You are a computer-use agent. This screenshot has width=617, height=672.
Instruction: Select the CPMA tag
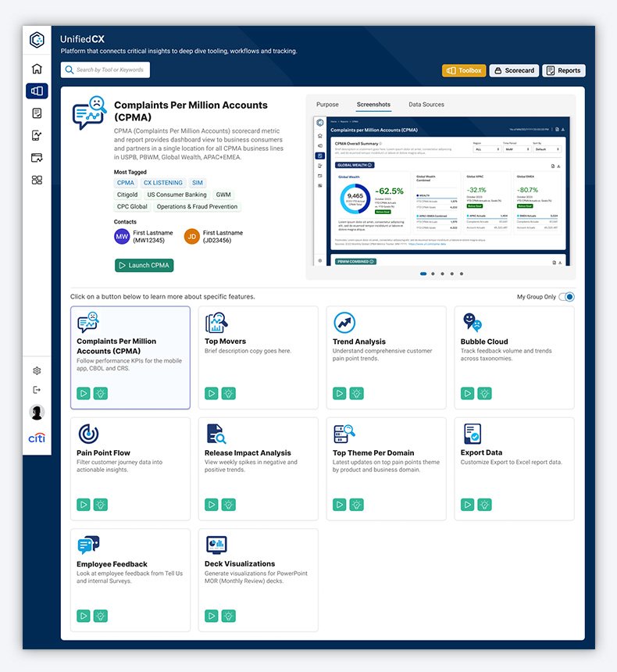(126, 183)
